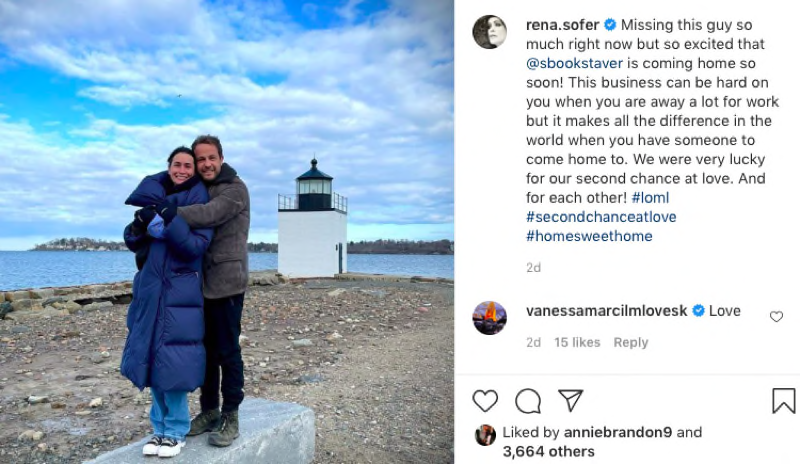The height and width of the screenshot is (464, 800).
Task: Click the lighthouse couple photo
Action: [227, 232]
